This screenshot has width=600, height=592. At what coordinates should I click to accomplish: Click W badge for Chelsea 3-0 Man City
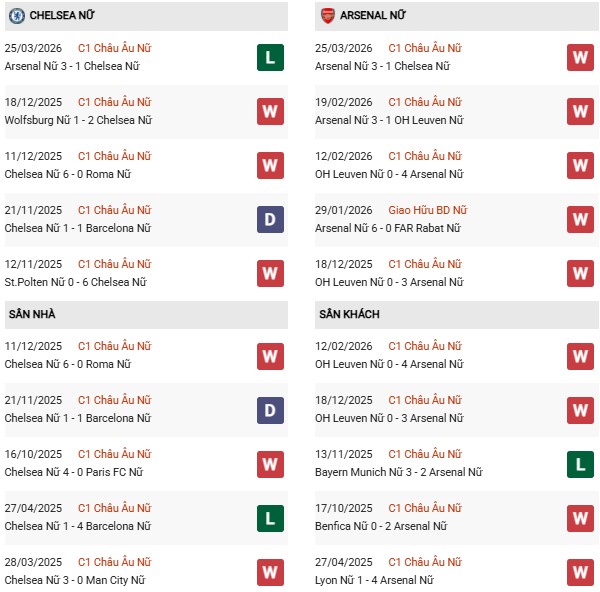click(x=270, y=571)
